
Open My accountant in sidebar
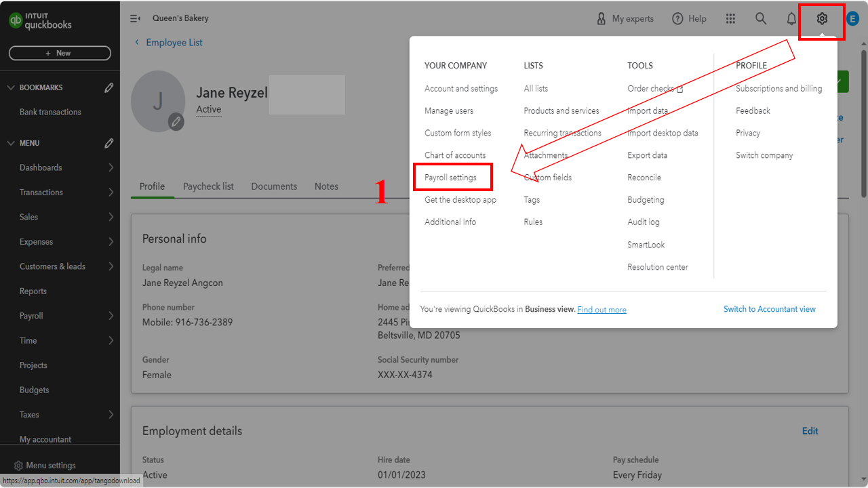click(x=45, y=439)
